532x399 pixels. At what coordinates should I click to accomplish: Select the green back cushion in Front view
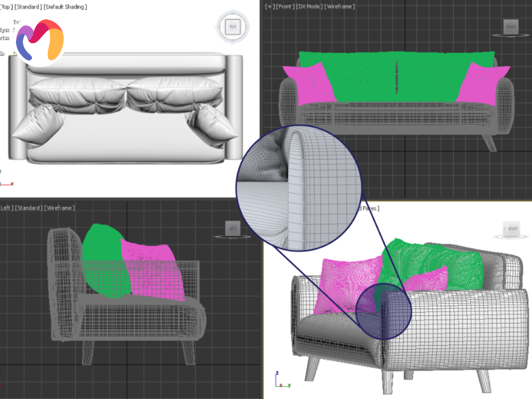396,76
